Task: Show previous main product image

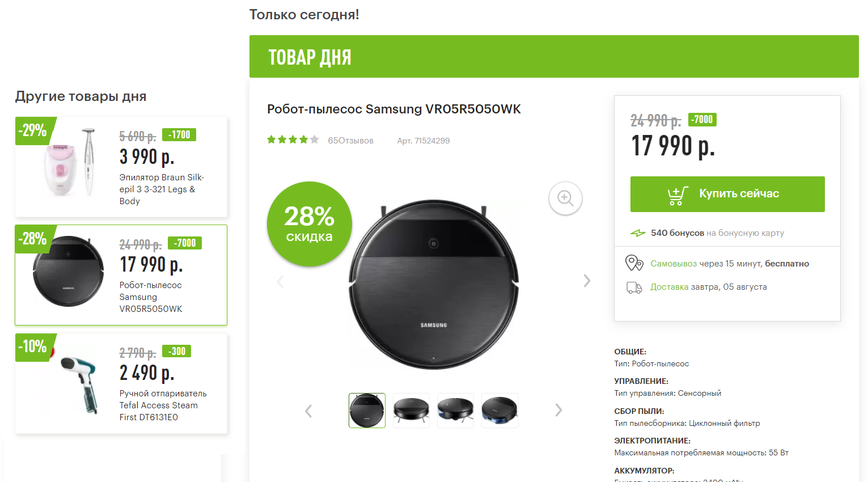Action: coord(280,281)
